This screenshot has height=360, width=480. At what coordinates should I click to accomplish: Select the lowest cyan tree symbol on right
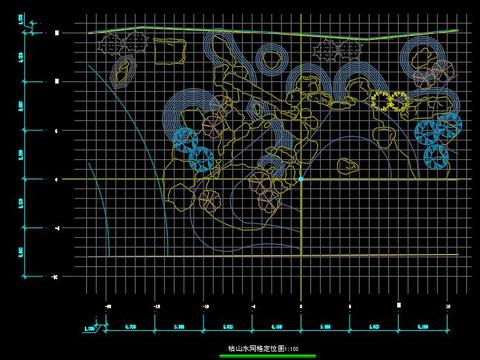point(437,157)
